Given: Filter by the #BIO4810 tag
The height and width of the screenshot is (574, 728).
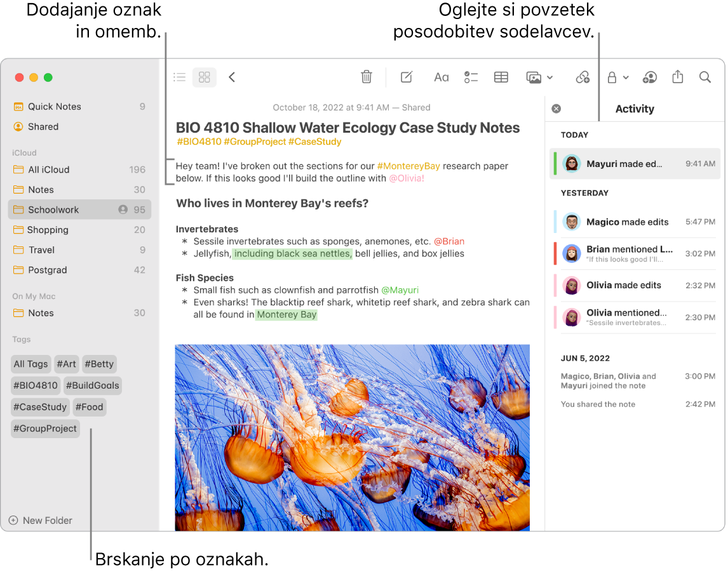Looking at the screenshot, I should point(36,385).
